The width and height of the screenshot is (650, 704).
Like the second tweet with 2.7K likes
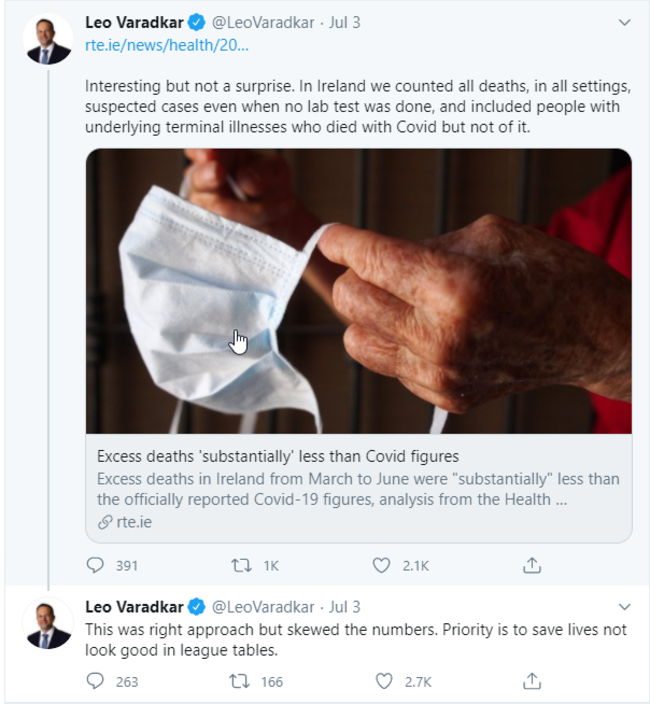(x=385, y=682)
